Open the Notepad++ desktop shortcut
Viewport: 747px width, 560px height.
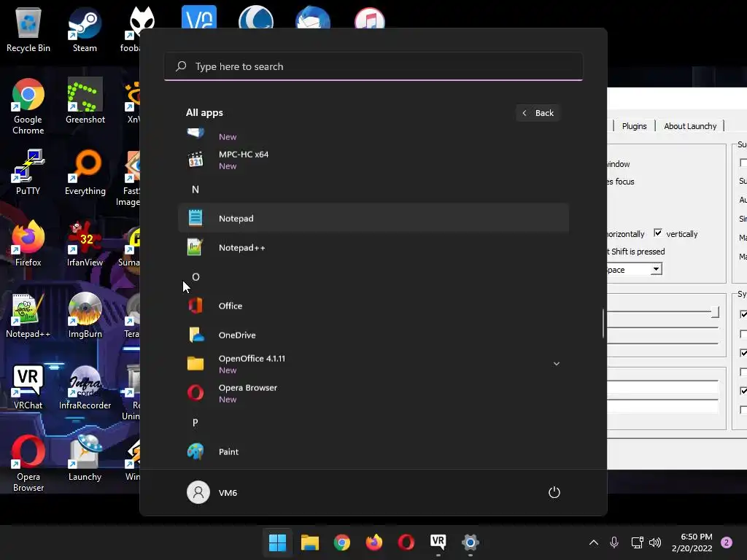point(28,315)
